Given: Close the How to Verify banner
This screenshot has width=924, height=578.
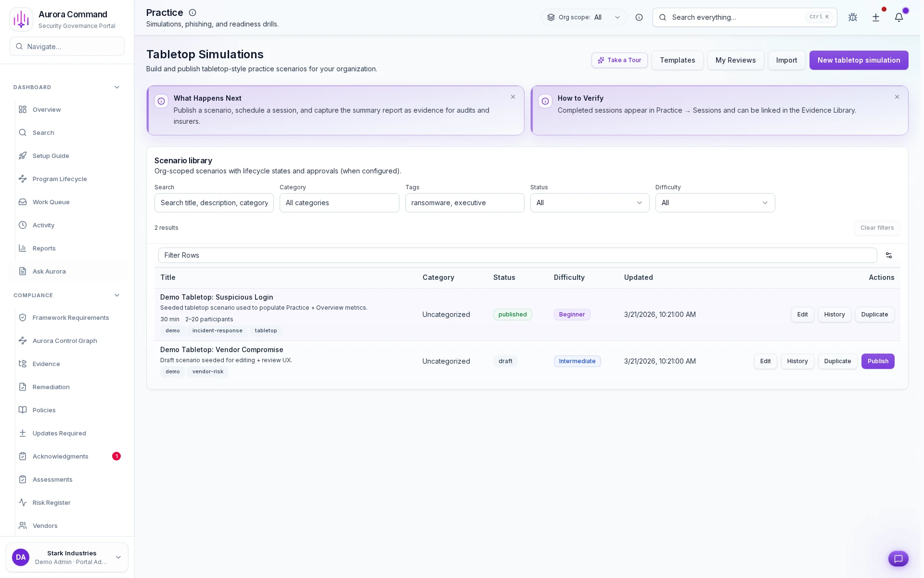Looking at the screenshot, I should point(897,97).
